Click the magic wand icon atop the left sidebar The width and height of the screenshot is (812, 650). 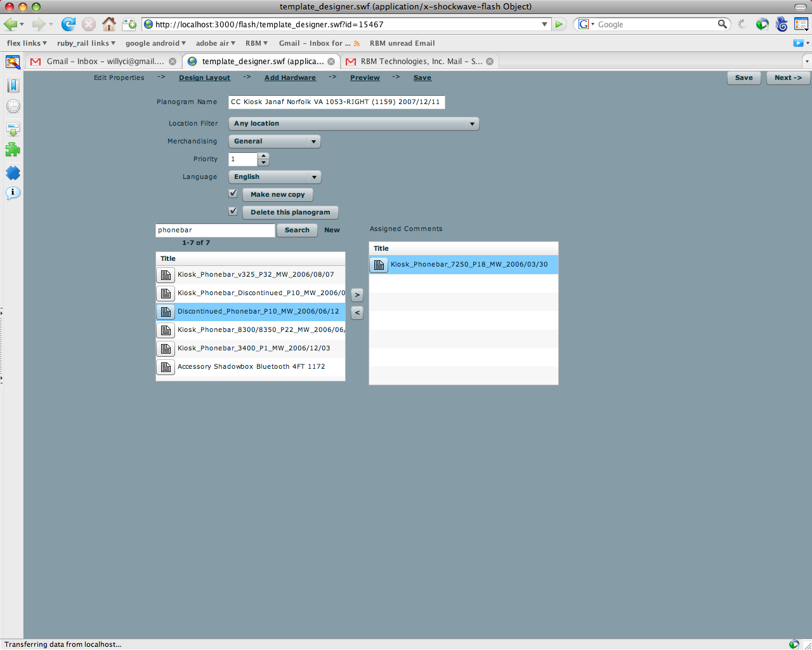pyautogui.click(x=13, y=62)
